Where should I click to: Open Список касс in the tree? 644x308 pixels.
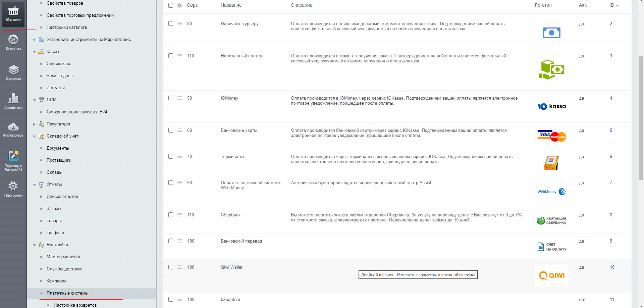point(59,63)
